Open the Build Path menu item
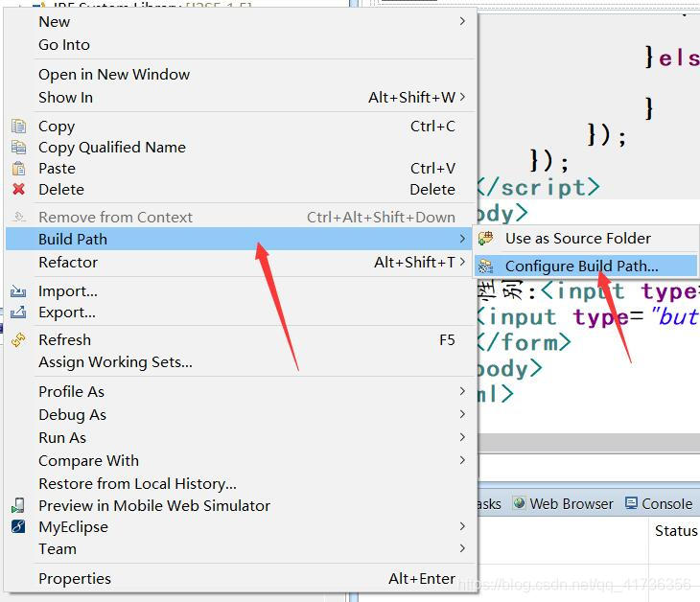The image size is (700, 602). point(241,239)
